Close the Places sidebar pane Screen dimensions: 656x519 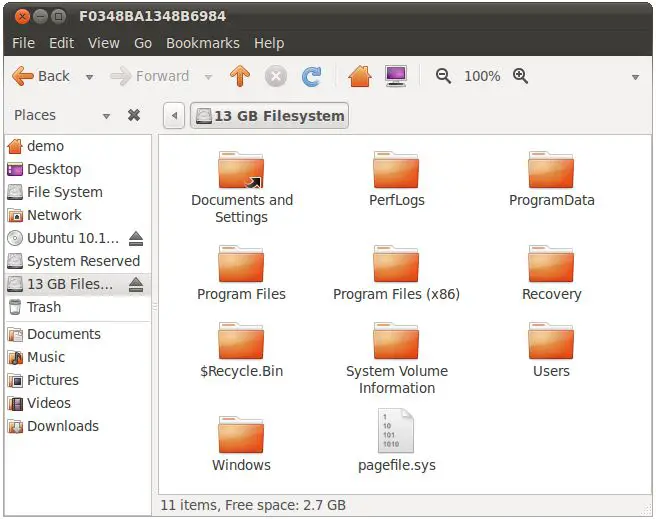click(134, 116)
